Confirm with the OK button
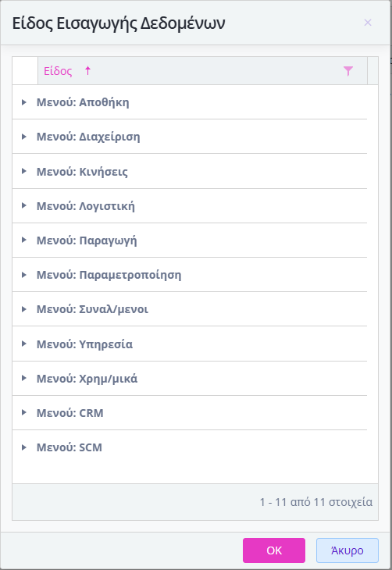The height and width of the screenshot is (570, 392). pos(274,550)
